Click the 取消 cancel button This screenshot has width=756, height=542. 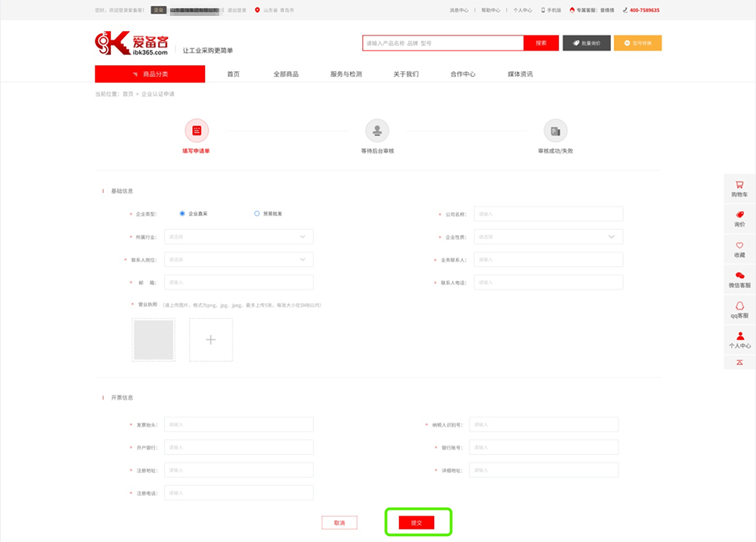pyautogui.click(x=339, y=522)
